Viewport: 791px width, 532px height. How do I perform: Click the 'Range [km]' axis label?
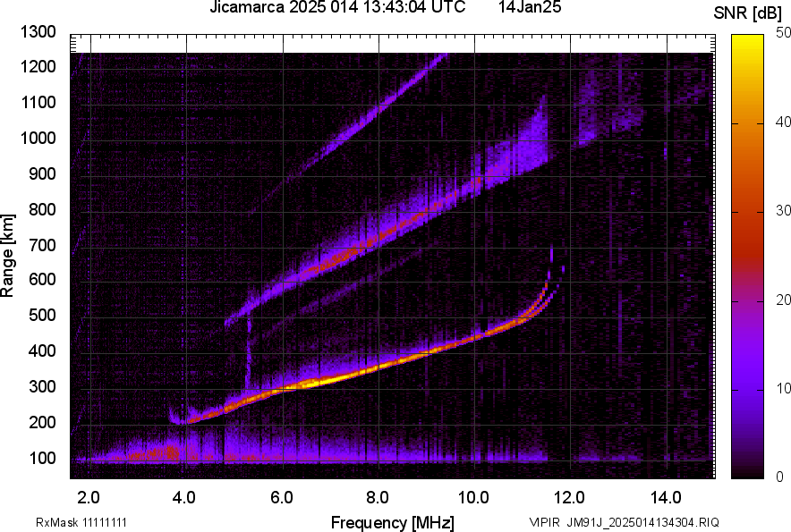point(7,256)
